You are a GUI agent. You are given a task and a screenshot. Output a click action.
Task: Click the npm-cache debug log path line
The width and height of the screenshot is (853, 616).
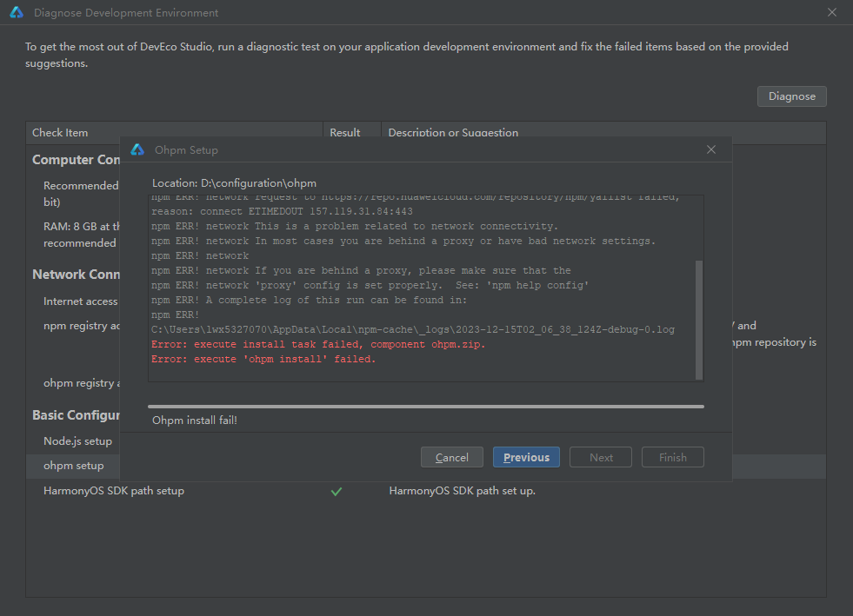click(x=413, y=329)
